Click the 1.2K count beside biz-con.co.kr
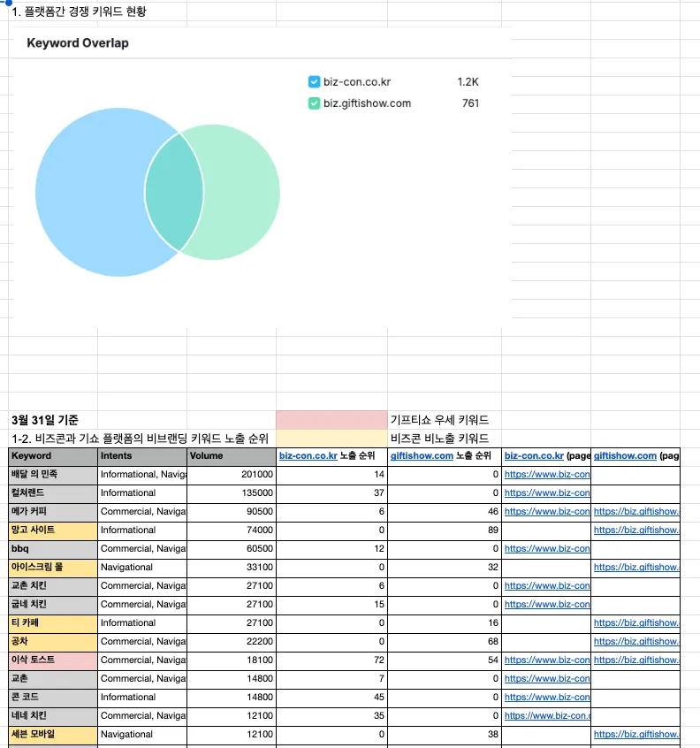 pyautogui.click(x=468, y=81)
